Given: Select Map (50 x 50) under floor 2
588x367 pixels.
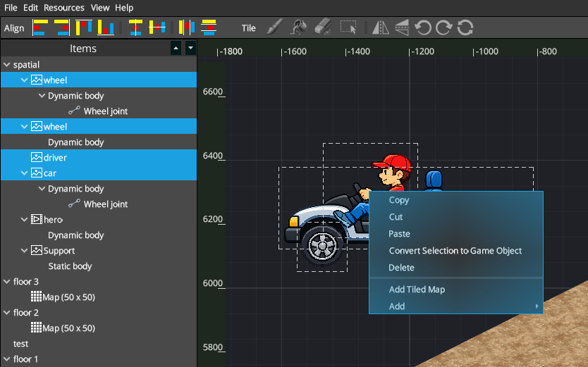Looking at the screenshot, I should click(99, 328).
